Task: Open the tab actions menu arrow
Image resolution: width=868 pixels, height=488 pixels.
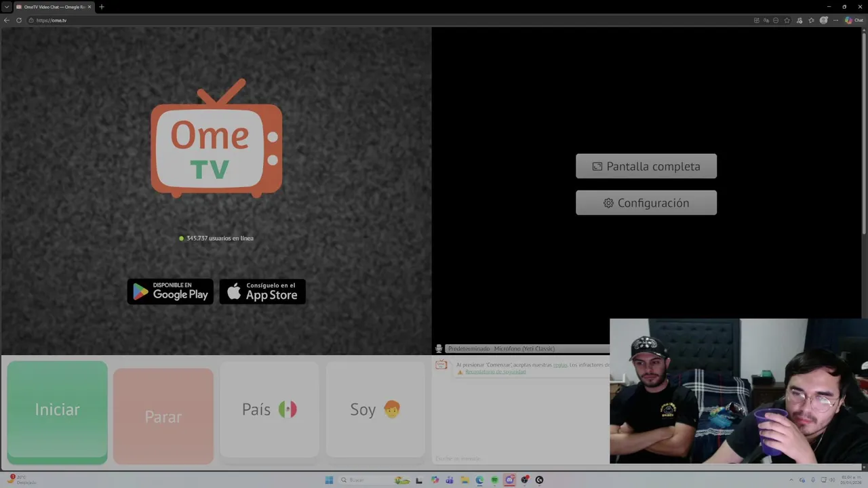Action: pyautogui.click(x=6, y=7)
